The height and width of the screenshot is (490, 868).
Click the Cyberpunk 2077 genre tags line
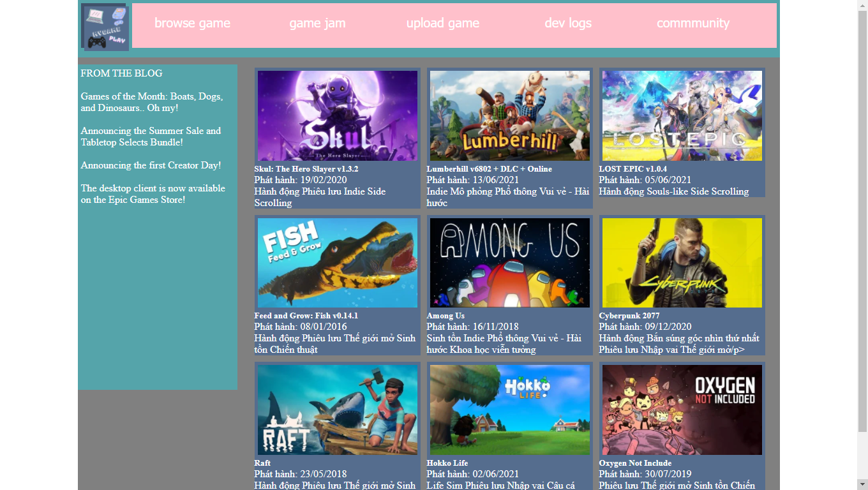click(679, 344)
